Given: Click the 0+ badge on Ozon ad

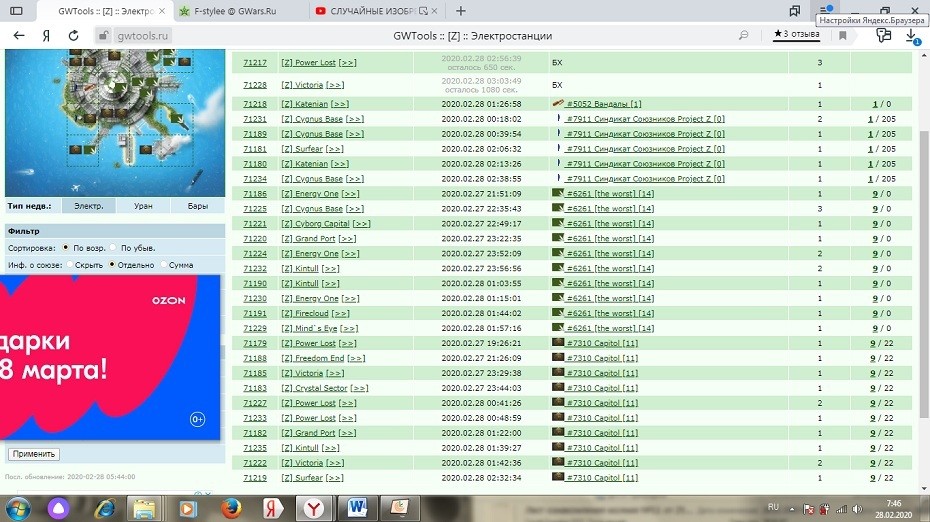Looking at the screenshot, I should pyautogui.click(x=198, y=419).
